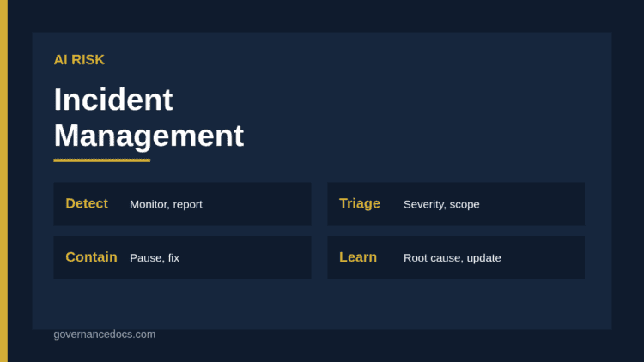Screen dimensions: 644x362
Task: Click the 'Detect' step label
Action: click(87, 203)
